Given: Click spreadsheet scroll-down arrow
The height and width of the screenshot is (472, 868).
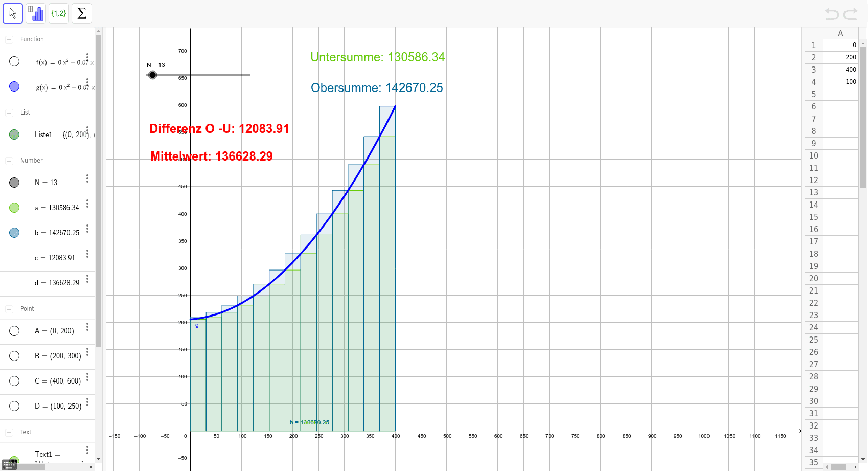Looking at the screenshot, I should 863,459.
